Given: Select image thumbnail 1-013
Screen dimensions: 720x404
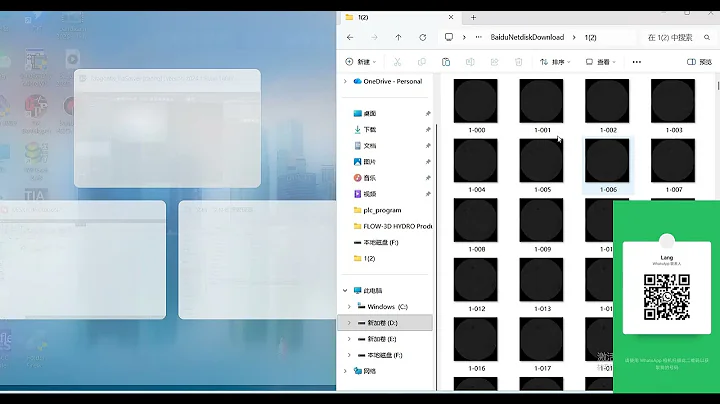Looking at the screenshot, I should [x=541, y=280].
